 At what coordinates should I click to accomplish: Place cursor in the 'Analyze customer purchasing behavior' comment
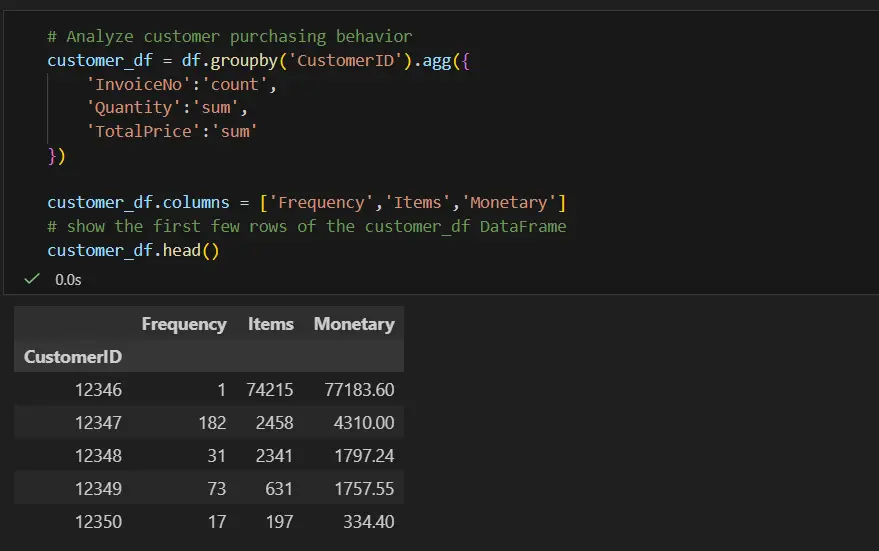point(229,36)
